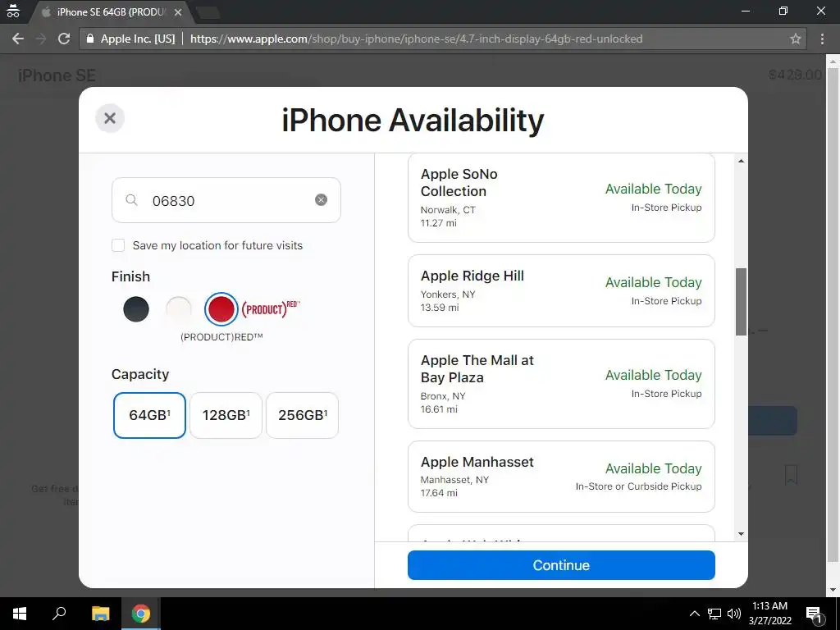
Task: Click the page scrollbar up arrow
Action: point(833,61)
